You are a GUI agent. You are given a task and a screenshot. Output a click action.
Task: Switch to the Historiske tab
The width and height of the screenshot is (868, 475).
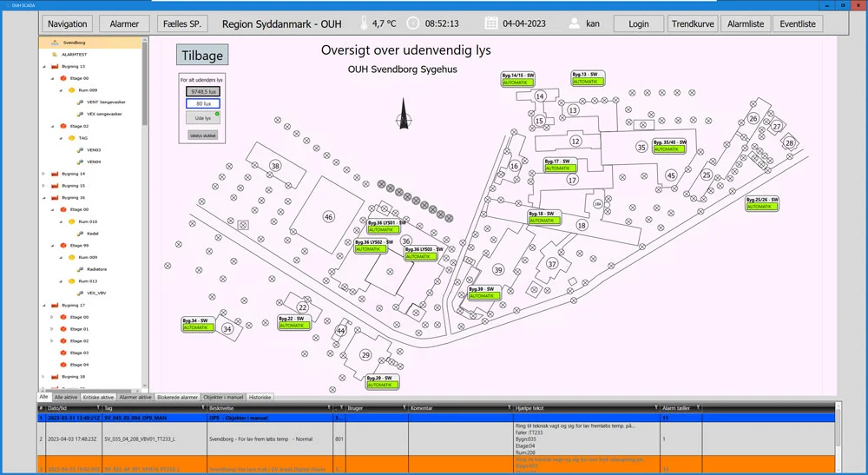[260, 398]
